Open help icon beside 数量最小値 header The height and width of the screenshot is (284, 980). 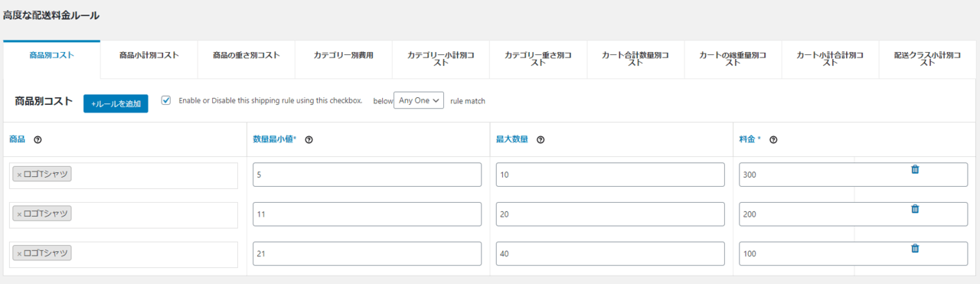(x=309, y=139)
